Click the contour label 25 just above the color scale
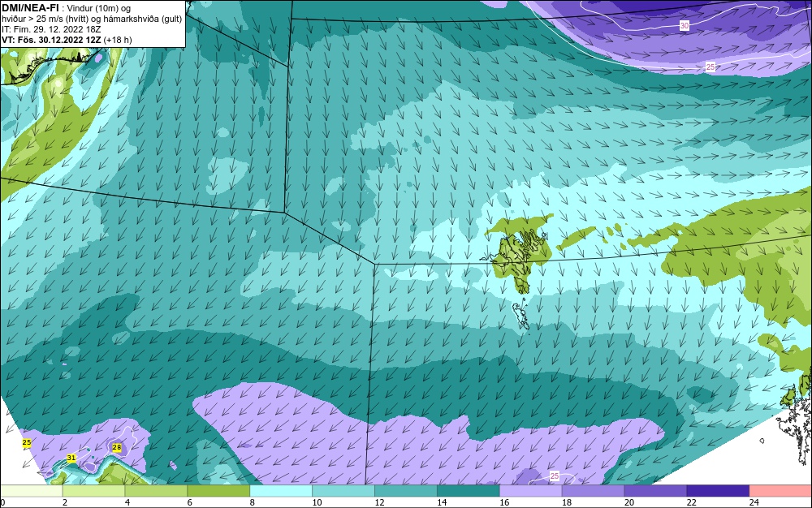 554,476
